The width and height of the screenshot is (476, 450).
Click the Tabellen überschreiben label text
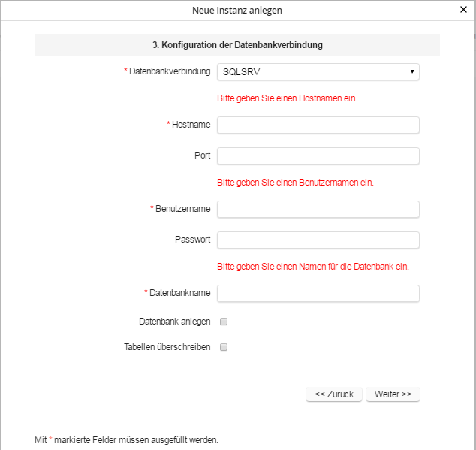pyautogui.click(x=167, y=348)
